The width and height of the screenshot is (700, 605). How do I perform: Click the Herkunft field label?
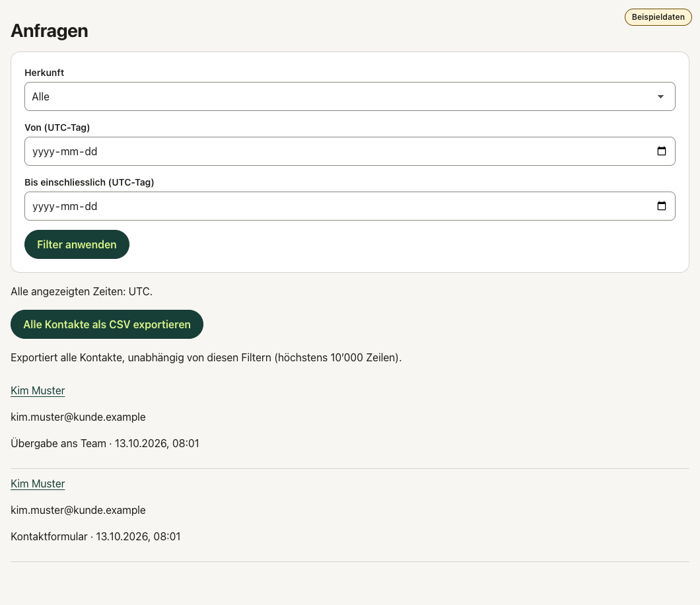coord(44,73)
